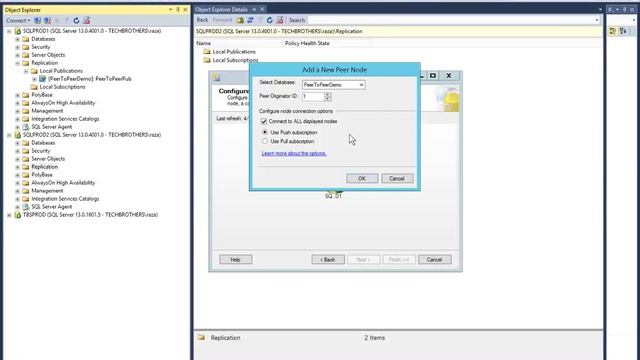Collapse the SQLPROD1 server node

9,31
